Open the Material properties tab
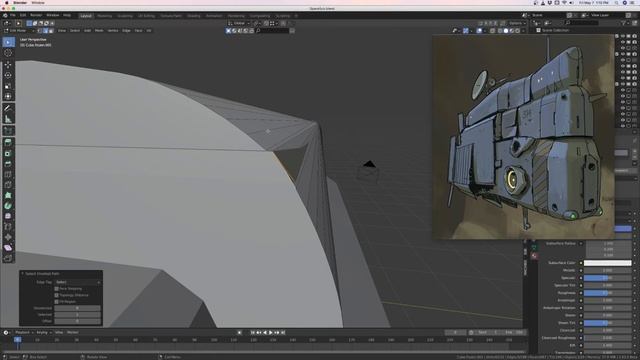640x360 pixels. point(534,256)
